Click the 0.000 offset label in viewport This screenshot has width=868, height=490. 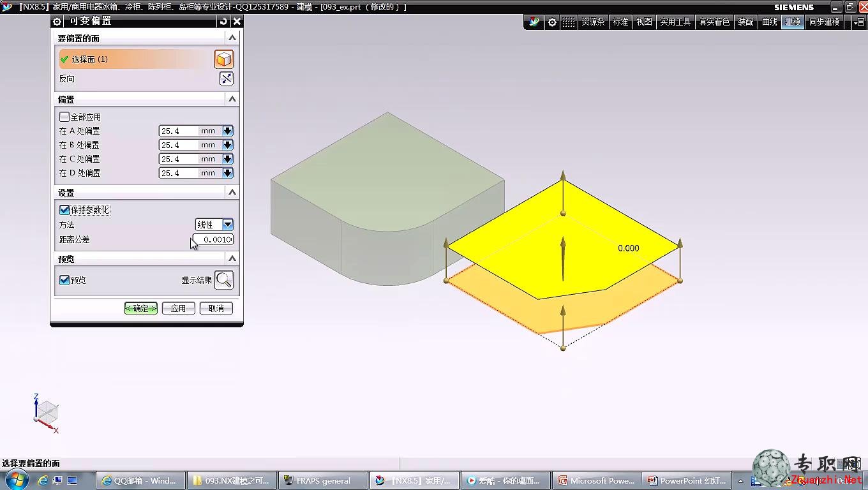click(x=629, y=248)
